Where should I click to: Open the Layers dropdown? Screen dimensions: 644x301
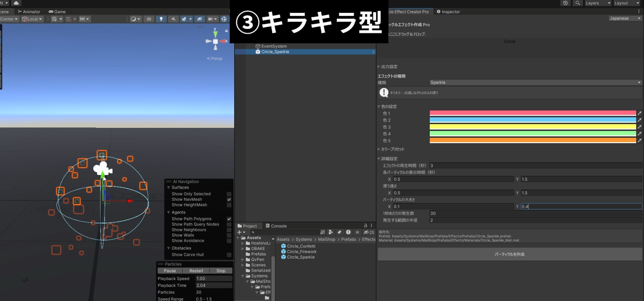coord(598,3)
